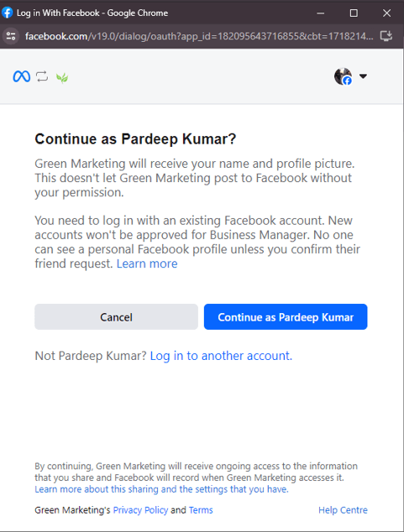Click Log in to another account

221,356
